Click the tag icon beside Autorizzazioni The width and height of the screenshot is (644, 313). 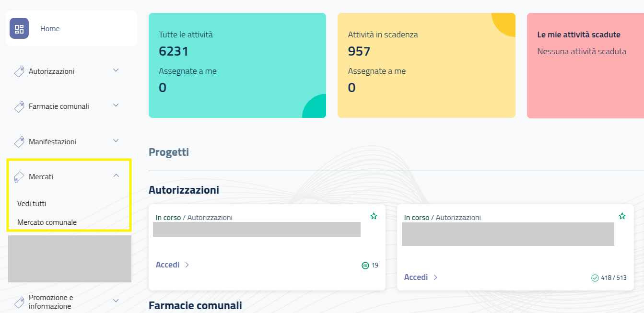[x=19, y=71]
